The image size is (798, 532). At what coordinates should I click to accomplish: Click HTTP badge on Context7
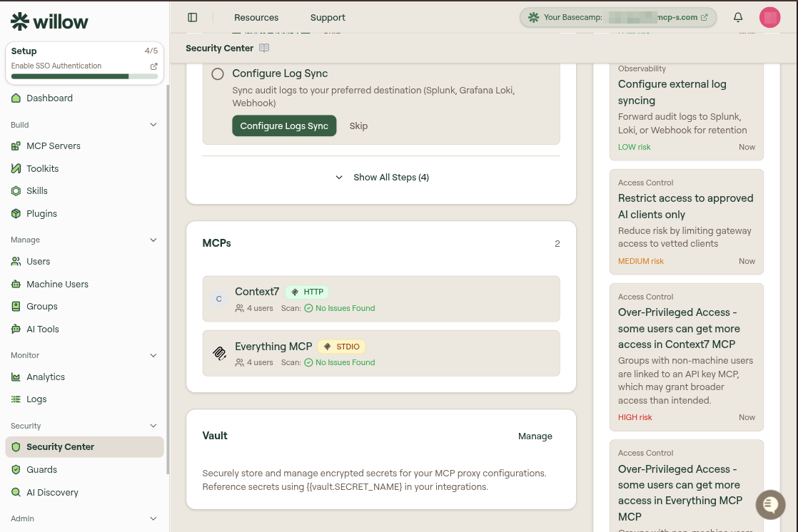tap(308, 292)
